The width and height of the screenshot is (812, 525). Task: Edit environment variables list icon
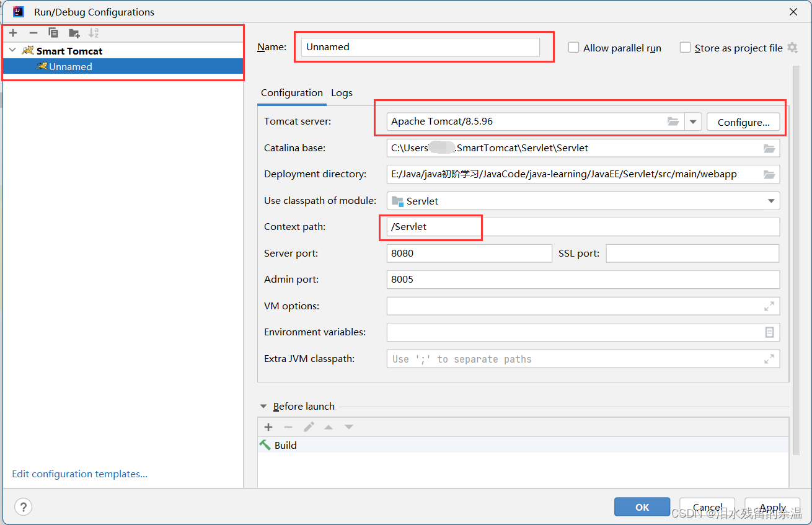pos(769,332)
